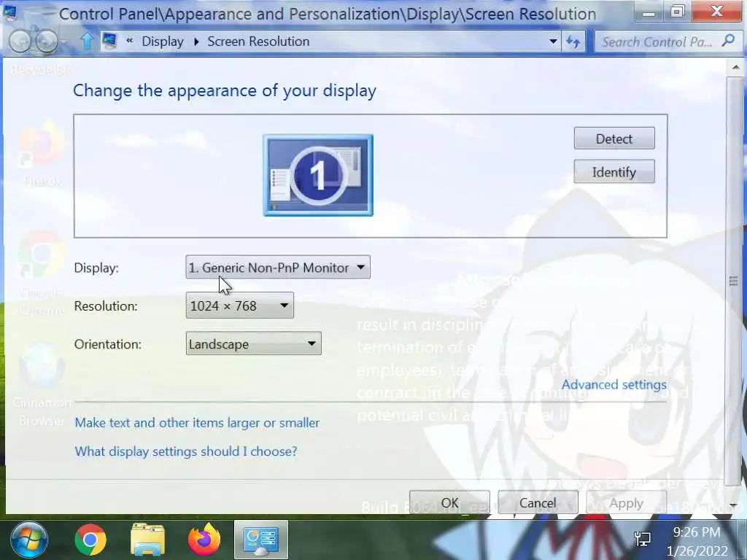Open File Explorer from the taskbar
The image size is (747, 560).
pos(147,540)
